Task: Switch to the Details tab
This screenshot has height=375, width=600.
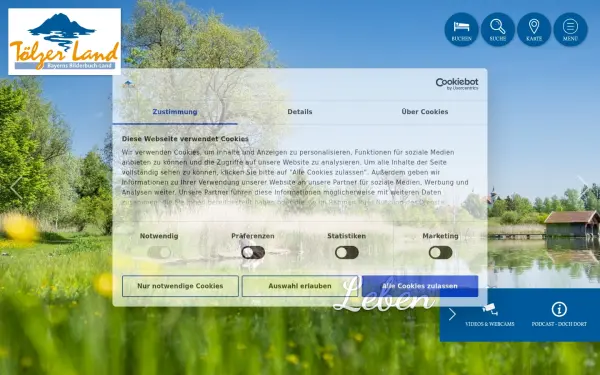Action: (300, 112)
